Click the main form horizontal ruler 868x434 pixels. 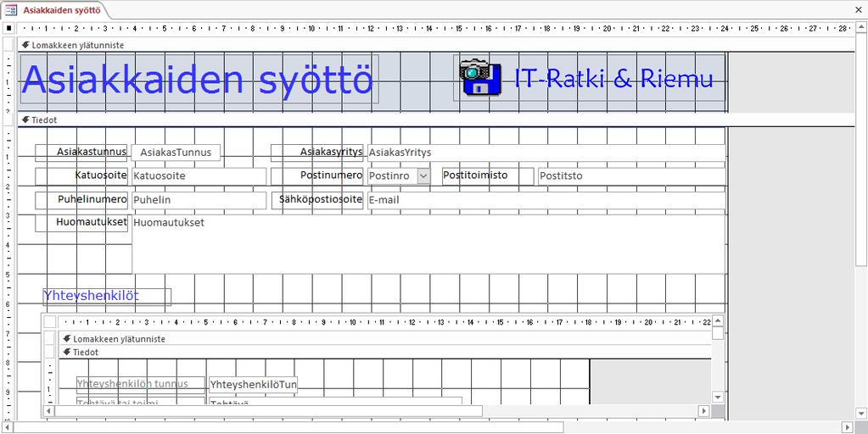click(x=436, y=28)
